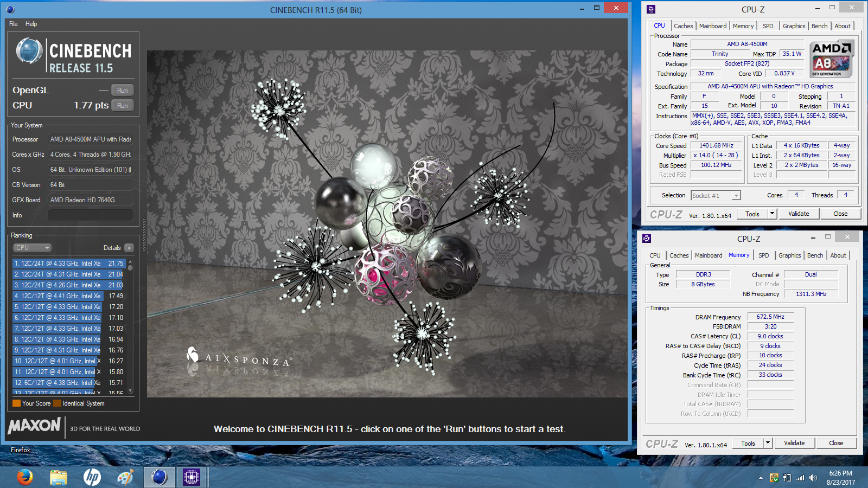
Task: Open Socket #1 selection dropdown
Action: tap(716, 196)
